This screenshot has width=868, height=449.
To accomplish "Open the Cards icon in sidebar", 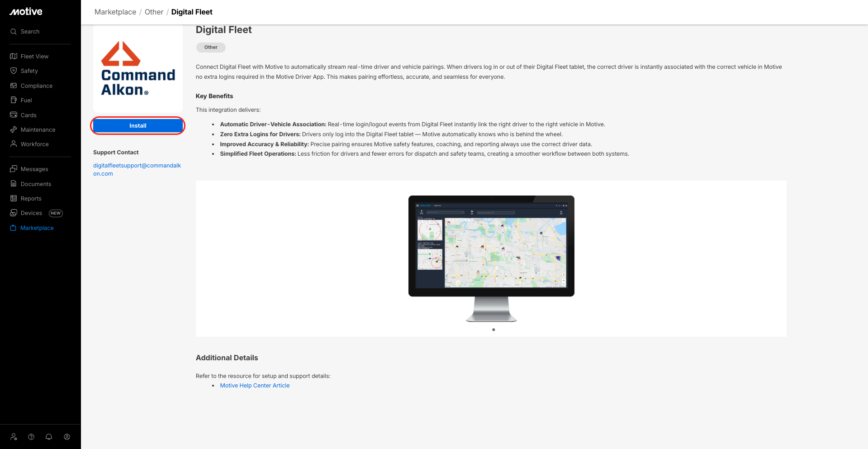I will point(14,115).
